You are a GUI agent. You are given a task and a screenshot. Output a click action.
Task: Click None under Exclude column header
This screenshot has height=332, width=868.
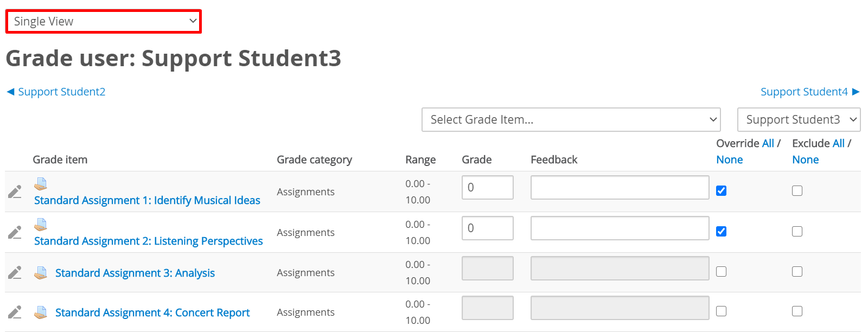coord(805,159)
